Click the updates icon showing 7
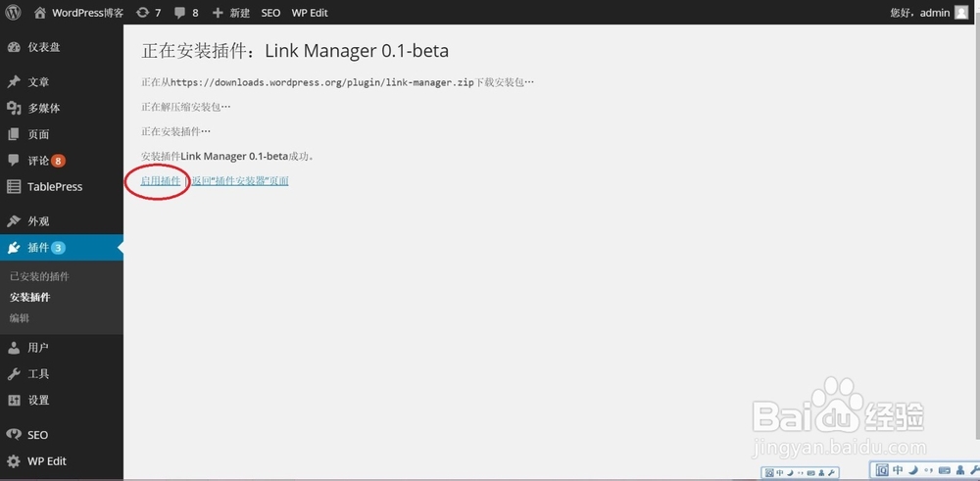 148,13
